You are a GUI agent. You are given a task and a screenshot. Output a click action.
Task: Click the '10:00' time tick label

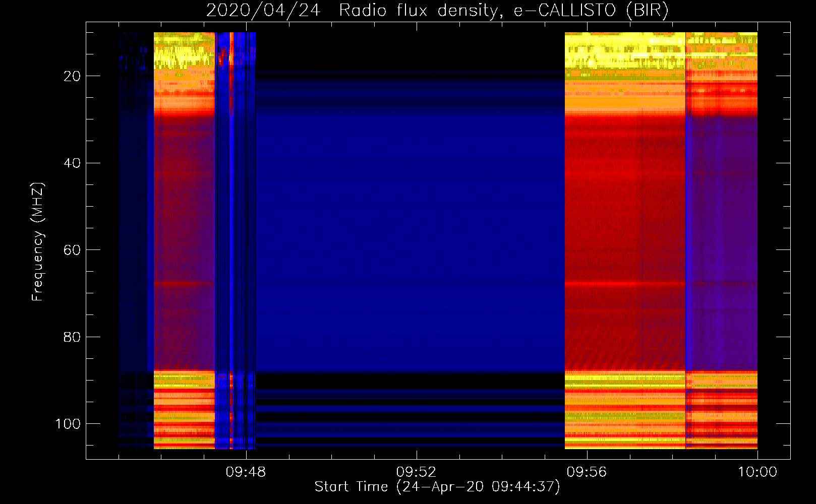(x=757, y=472)
